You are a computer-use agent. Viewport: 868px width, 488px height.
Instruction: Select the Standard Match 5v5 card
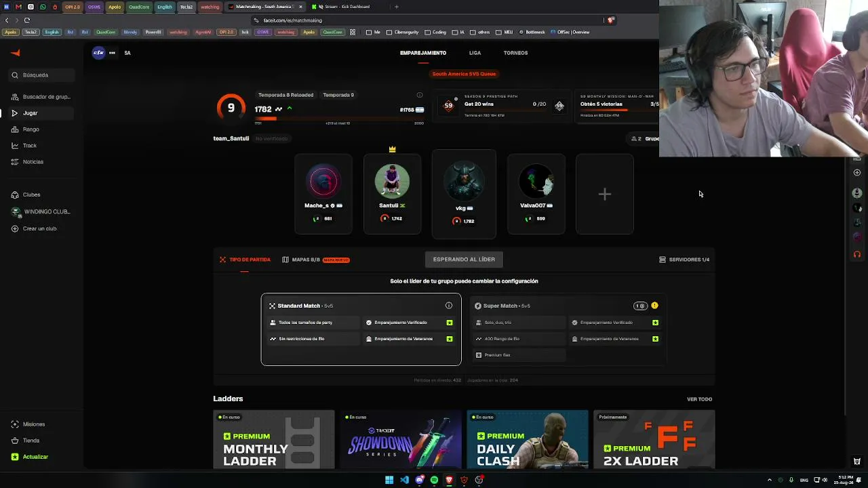pyautogui.click(x=361, y=329)
